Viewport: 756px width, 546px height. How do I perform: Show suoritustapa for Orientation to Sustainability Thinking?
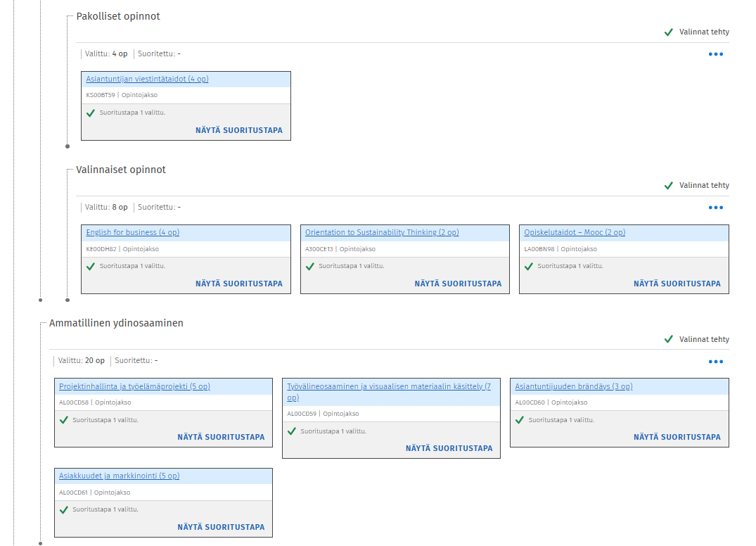(458, 284)
